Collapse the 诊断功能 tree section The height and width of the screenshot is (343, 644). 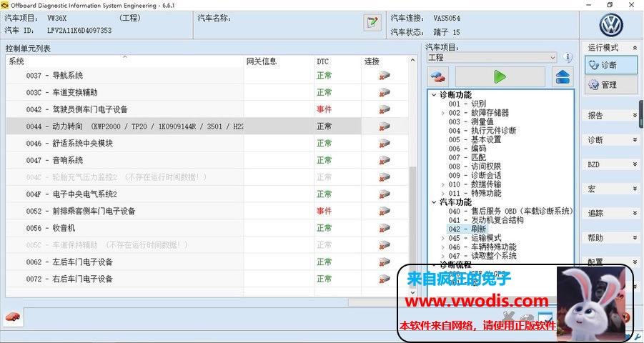tap(433, 95)
